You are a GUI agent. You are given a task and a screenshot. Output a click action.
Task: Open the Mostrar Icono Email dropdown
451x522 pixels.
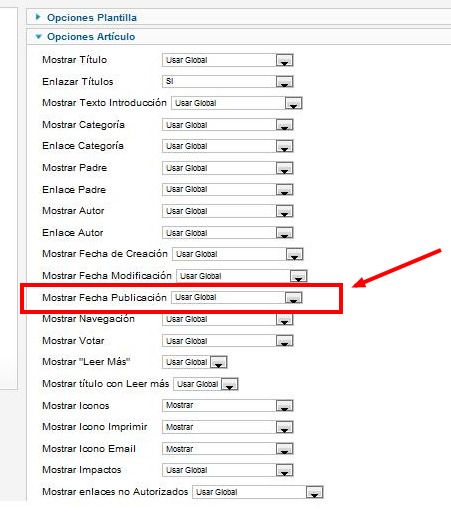[x=228, y=449]
